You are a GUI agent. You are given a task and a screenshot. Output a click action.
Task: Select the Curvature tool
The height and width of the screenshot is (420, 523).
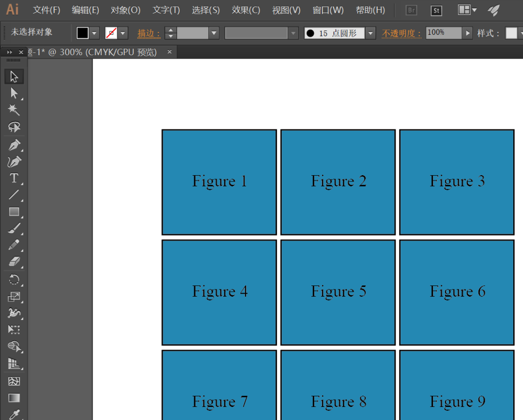(14, 162)
